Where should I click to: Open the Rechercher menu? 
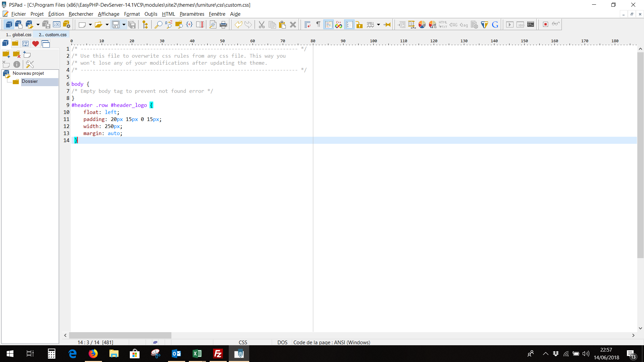pyautogui.click(x=81, y=14)
